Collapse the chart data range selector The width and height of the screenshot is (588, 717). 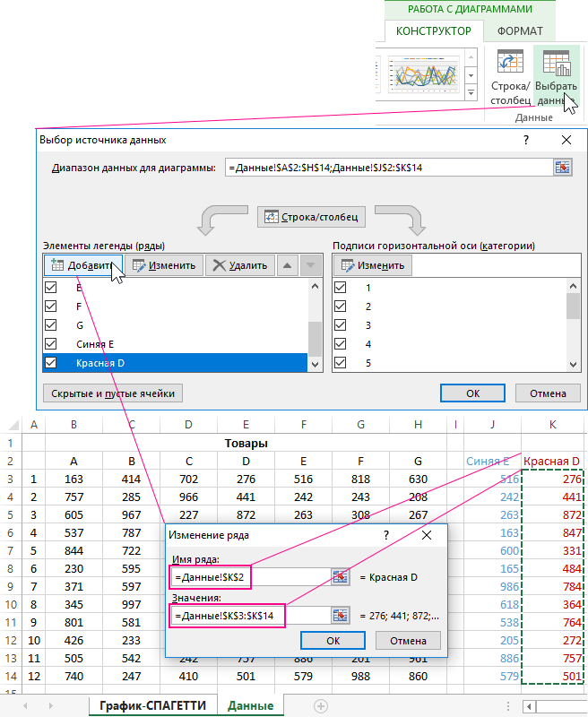coord(562,168)
